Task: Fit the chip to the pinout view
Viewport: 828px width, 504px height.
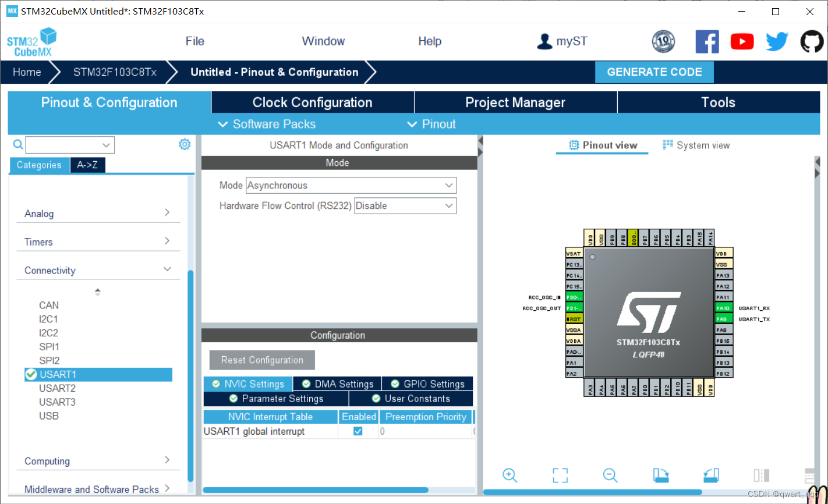Action: point(560,475)
